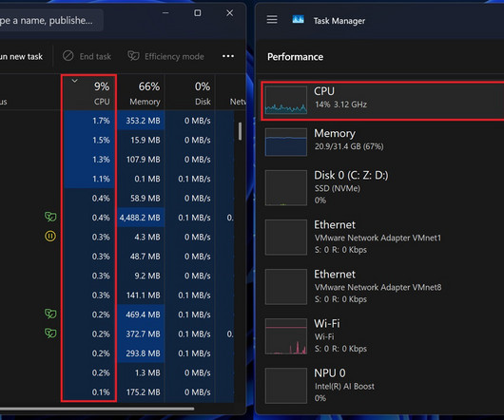Select the 175.2 MB memory cell
Screen dimensions: 504x420
pos(141,392)
